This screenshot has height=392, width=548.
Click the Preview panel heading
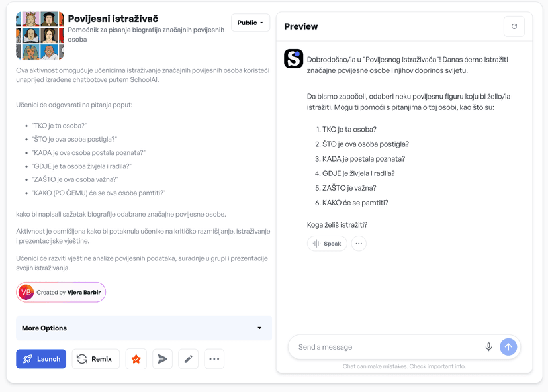(x=300, y=26)
